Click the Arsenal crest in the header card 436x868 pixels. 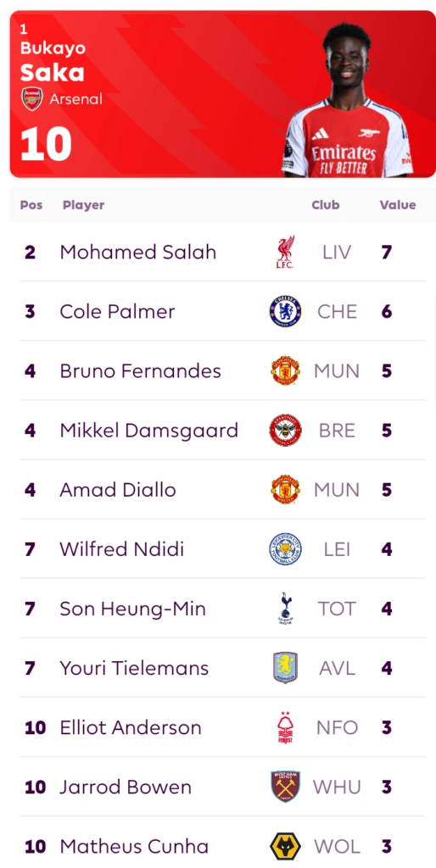32,99
